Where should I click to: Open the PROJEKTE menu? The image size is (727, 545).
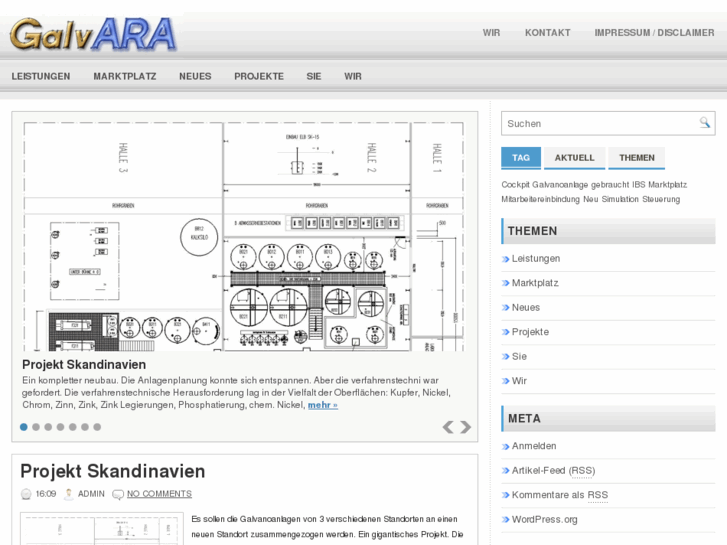point(259,77)
